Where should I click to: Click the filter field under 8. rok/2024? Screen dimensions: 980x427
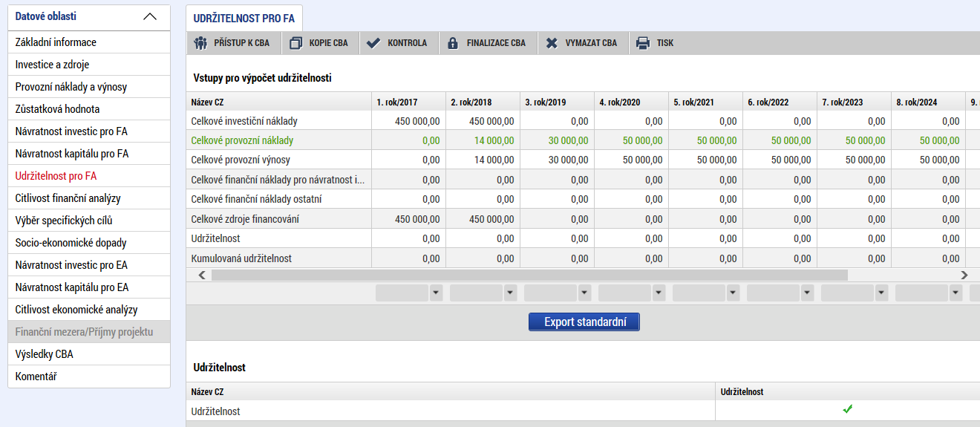tap(922, 293)
